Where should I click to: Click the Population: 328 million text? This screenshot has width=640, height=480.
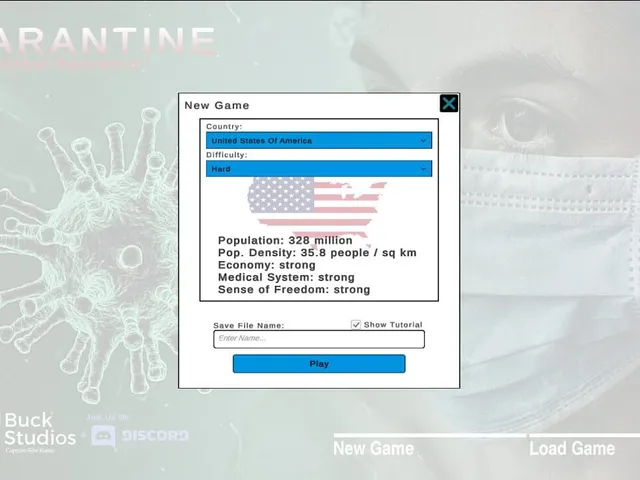coord(285,240)
